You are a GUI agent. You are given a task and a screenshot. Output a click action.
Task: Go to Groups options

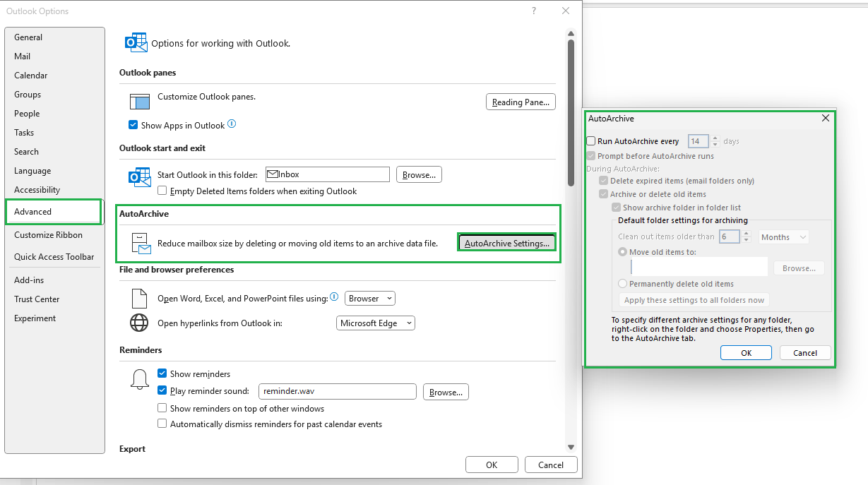pyautogui.click(x=54, y=95)
